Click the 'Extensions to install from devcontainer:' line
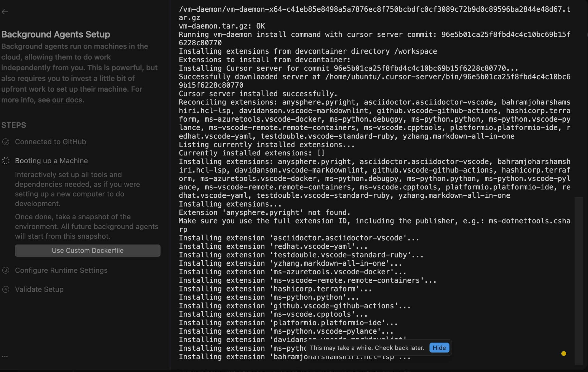 click(265, 60)
